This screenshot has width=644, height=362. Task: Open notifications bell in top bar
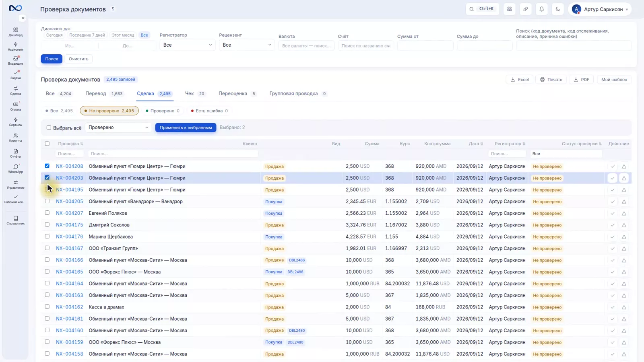pos(542,9)
